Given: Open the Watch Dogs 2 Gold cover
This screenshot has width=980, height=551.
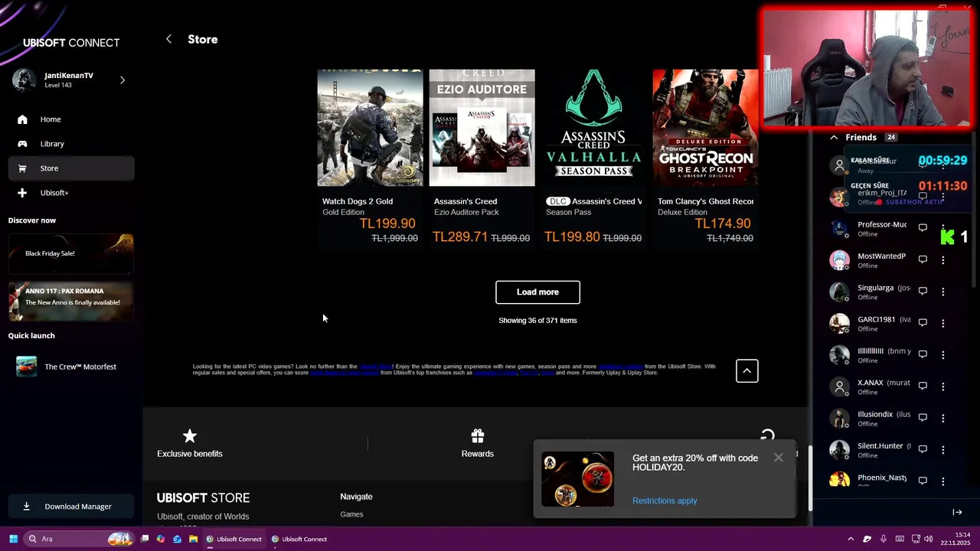Looking at the screenshot, I should coord(370,128).
